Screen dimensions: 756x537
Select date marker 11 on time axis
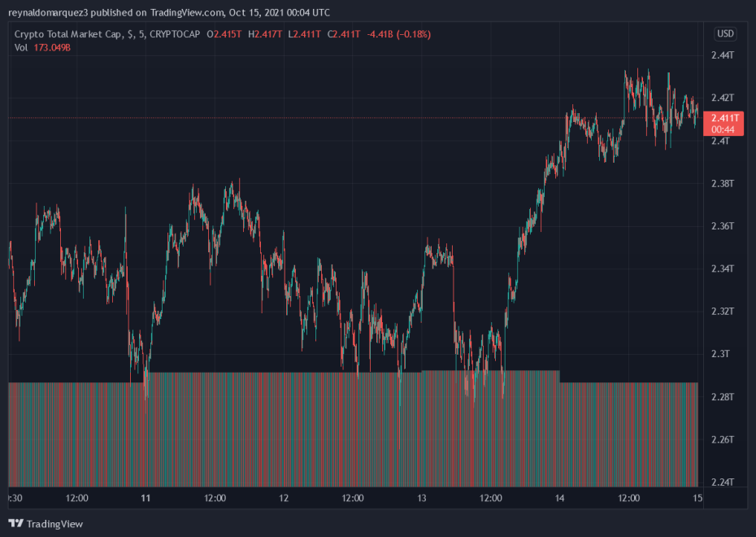pyautogui.click(x=146, y=498)
